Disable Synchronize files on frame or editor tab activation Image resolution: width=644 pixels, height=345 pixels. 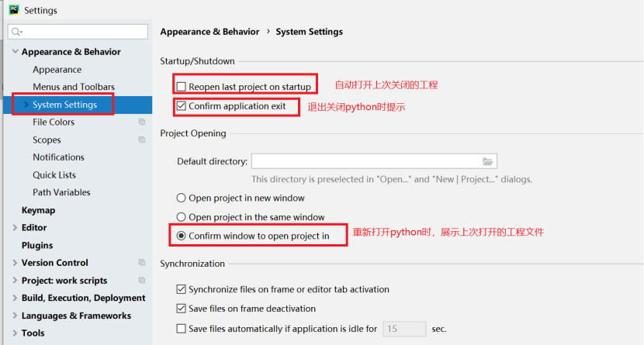(x=181, y=289)
